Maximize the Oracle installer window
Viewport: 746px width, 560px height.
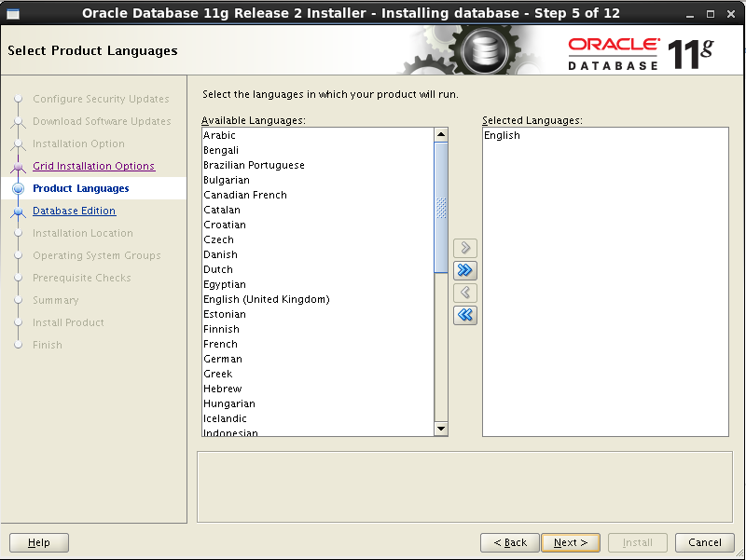(711, 14)
